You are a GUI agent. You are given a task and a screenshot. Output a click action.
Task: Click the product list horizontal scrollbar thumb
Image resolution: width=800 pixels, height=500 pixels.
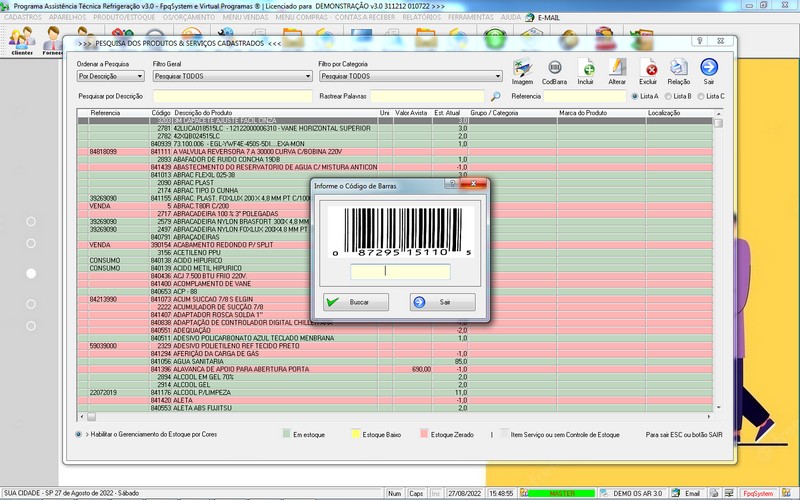click(91, 416)
